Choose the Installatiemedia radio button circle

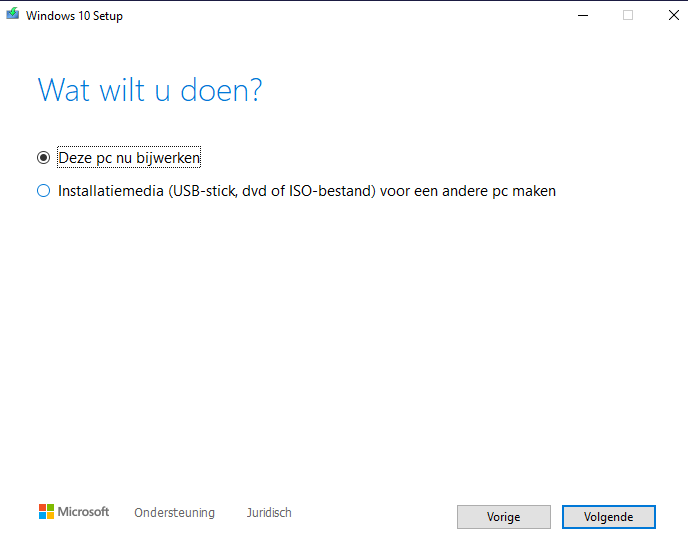pos(43,191)
